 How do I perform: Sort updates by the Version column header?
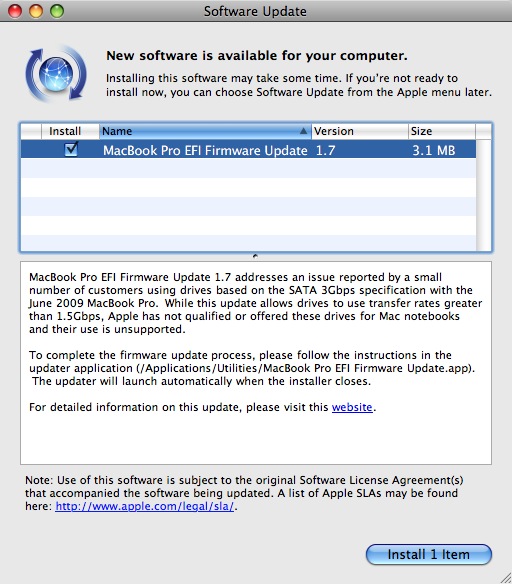pyautogui.click(x=360, y=131)
